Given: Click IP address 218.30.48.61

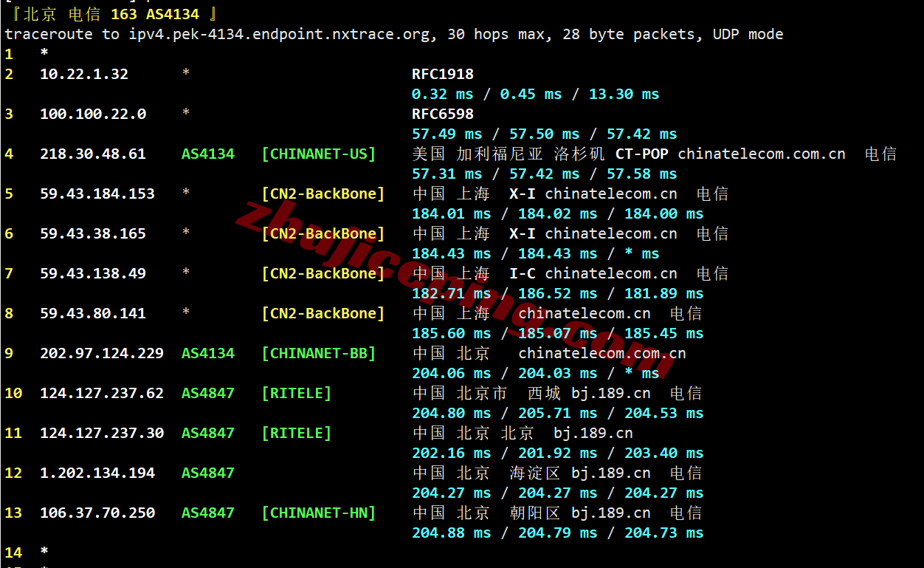Looking at the screenshot, I should pos(93,154).
